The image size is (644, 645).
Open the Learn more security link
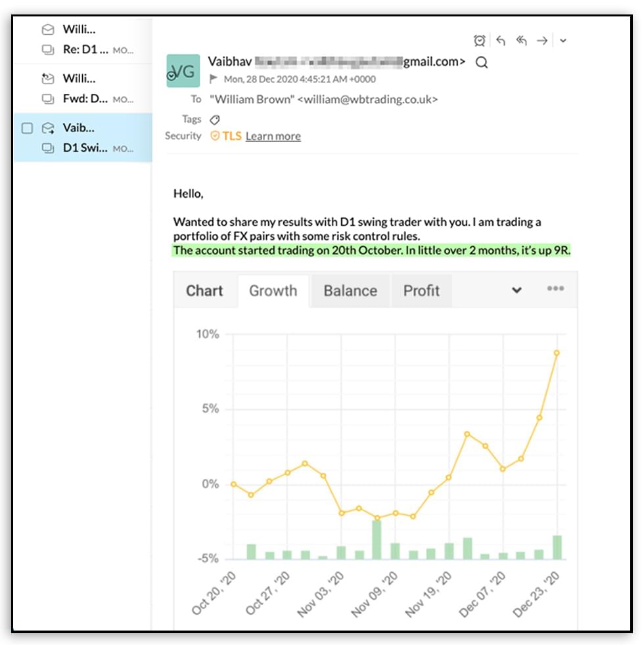click(x=273, y=136)
